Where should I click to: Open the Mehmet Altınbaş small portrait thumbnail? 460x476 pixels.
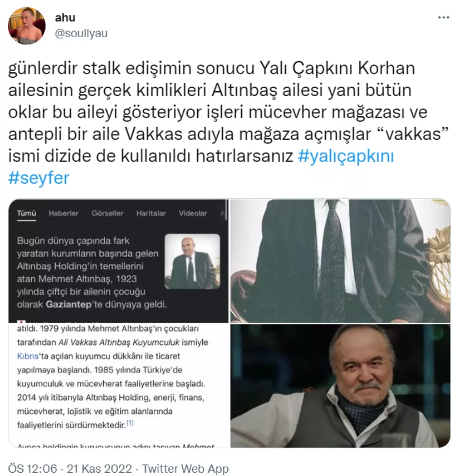pyautogui.click(x=192, y=261)
